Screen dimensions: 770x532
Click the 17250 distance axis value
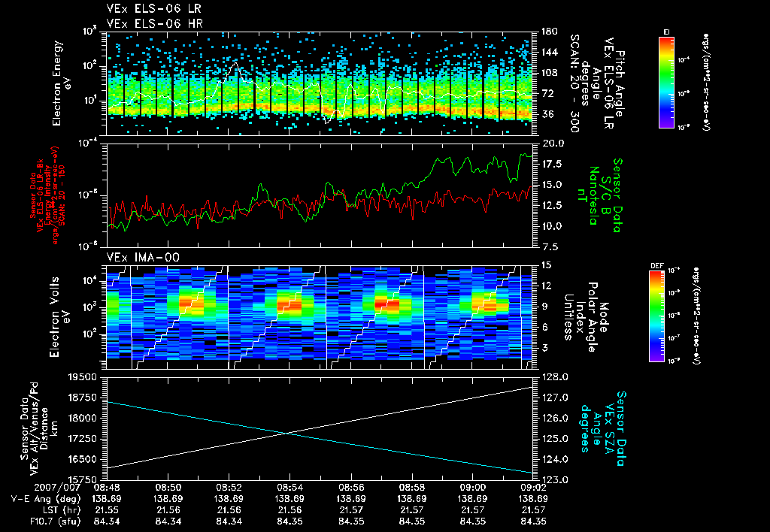pos(83,439)
